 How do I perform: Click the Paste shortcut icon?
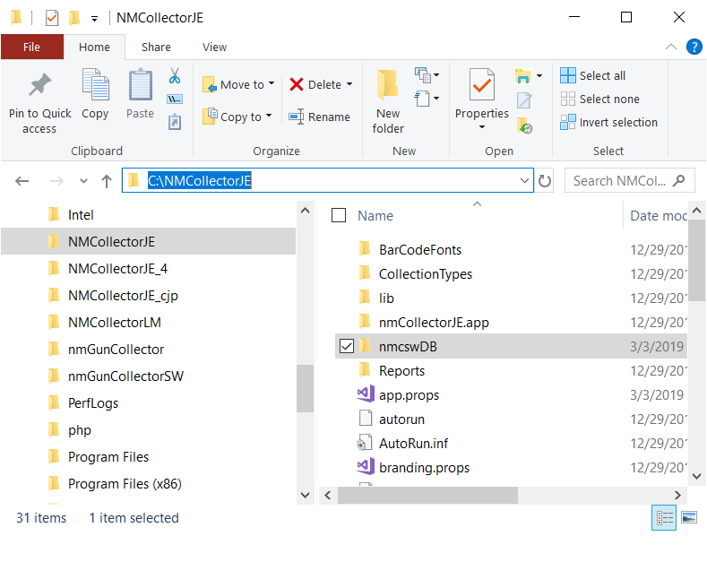tap(175, 122)
